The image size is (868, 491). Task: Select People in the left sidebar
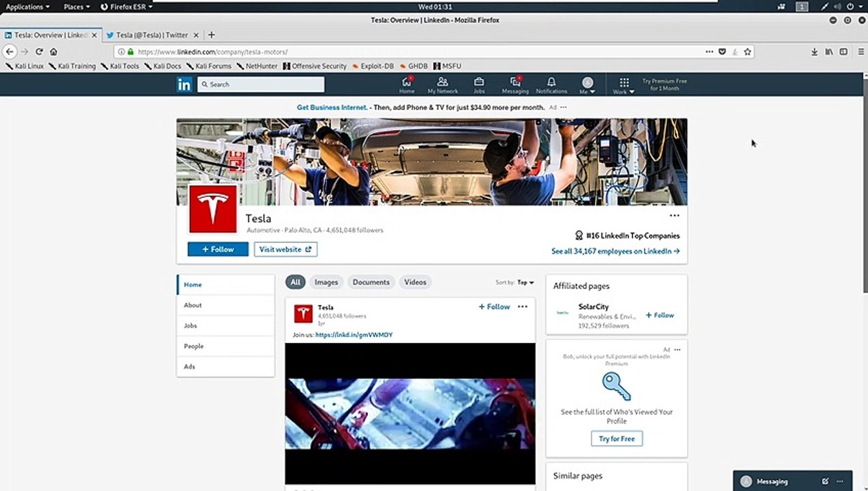(225, 346)
